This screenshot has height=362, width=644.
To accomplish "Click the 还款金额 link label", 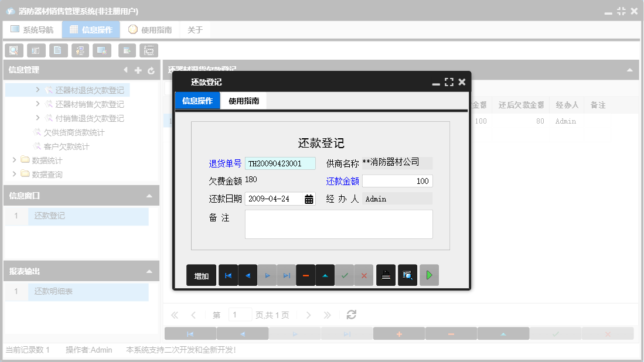I will [343, 181].
